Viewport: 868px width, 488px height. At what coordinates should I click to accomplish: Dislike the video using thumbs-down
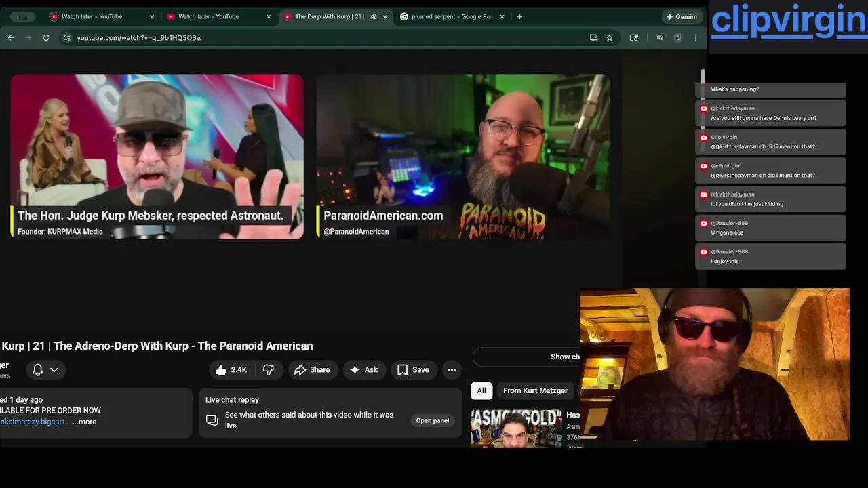click(269, 370)
